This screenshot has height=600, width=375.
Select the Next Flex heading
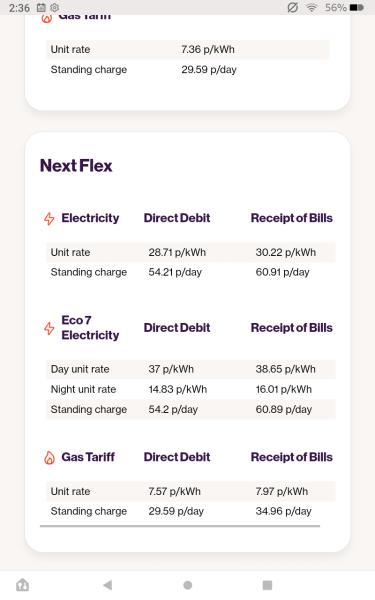point(76,166)
